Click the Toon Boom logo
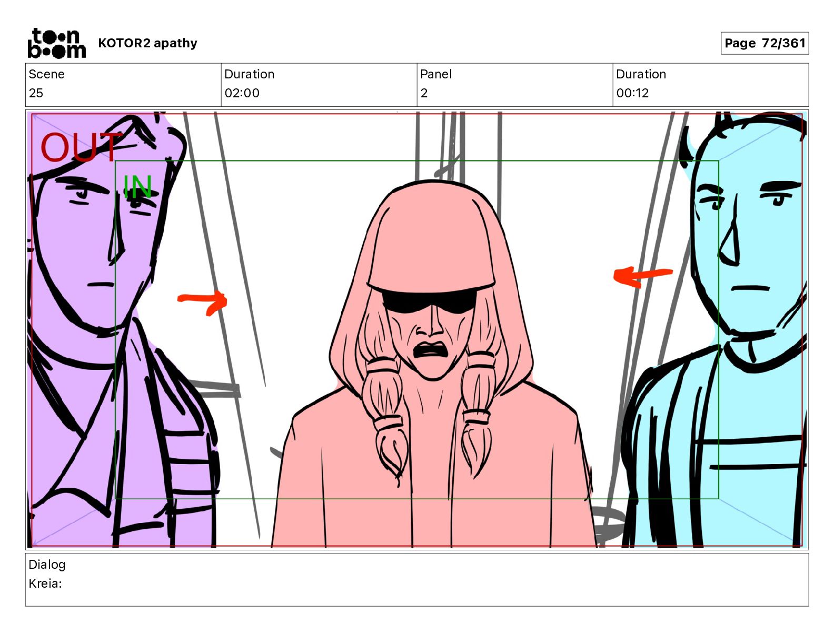 click(x=56, y=43)
